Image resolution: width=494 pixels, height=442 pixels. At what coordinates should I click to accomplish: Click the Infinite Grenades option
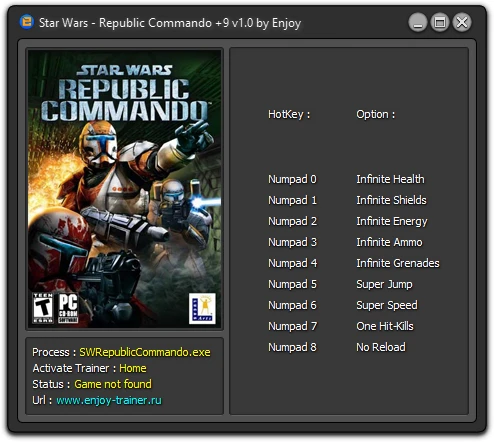(x=398, y=263)
